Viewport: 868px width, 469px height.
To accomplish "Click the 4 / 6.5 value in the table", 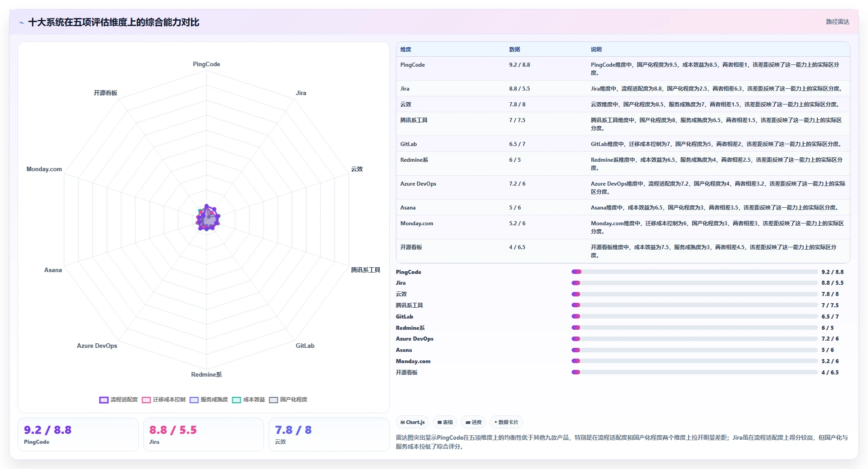I will [x=518, y=247].
